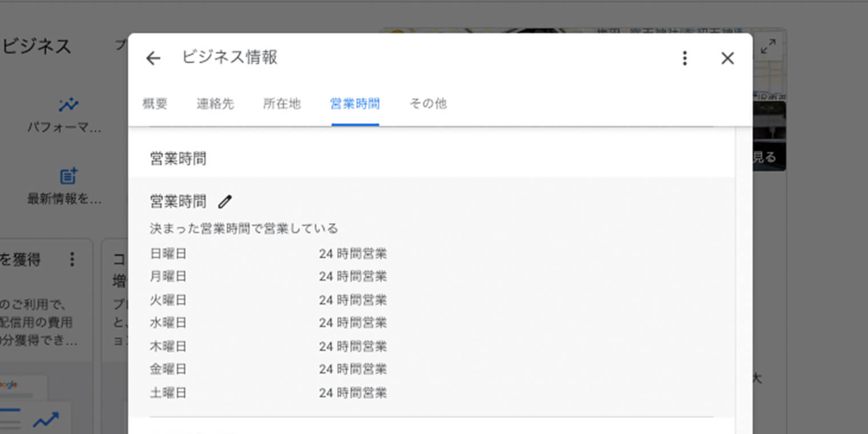Click the 日曜日 hours row

[268, 254]
